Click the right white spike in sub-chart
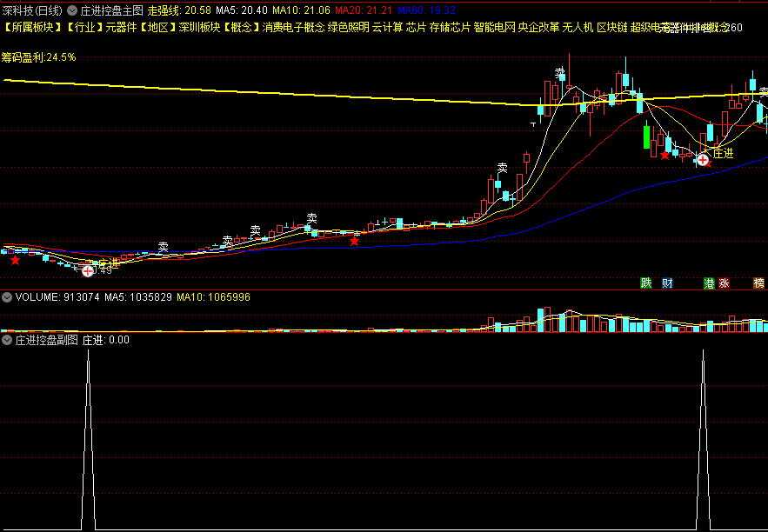The image size is (768, 532). coord(704,438)
